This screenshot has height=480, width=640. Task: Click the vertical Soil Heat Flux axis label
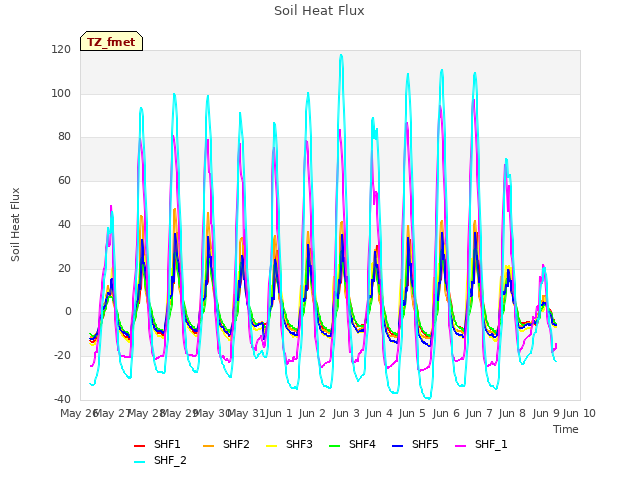[15, 224]
